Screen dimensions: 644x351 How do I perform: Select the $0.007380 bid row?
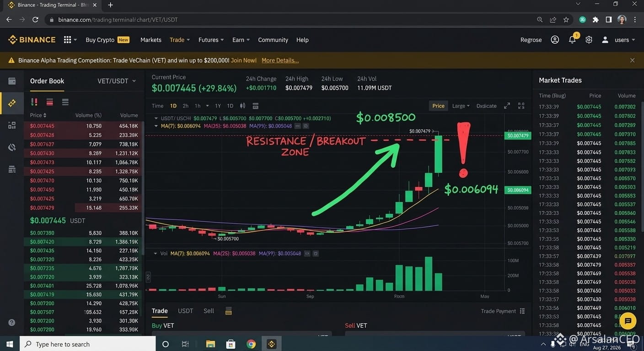83,233
